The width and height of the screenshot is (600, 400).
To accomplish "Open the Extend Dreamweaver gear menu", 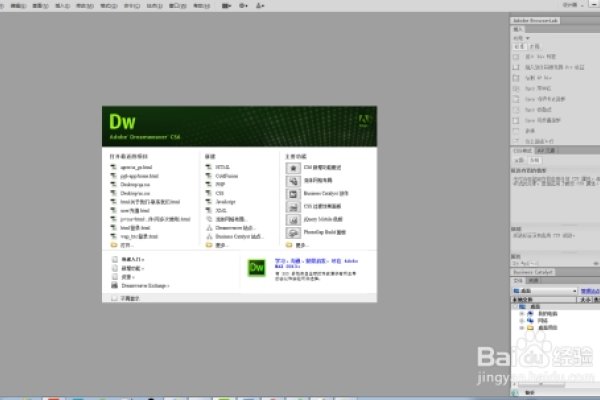I will tap(243, 6).
